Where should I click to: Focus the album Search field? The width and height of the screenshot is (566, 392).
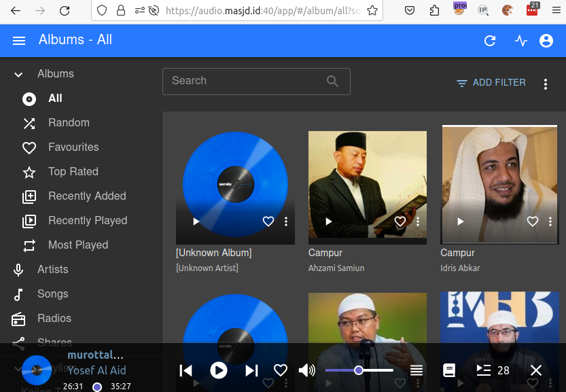256,82
